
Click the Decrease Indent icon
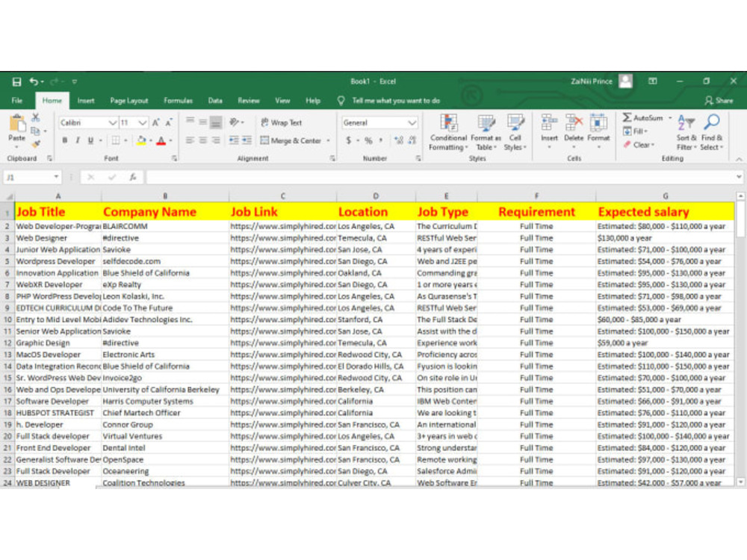pos(233,140)
